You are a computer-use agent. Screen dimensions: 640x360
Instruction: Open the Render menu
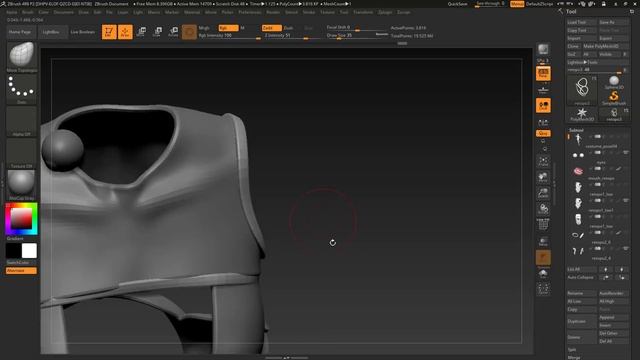(273, 12)
